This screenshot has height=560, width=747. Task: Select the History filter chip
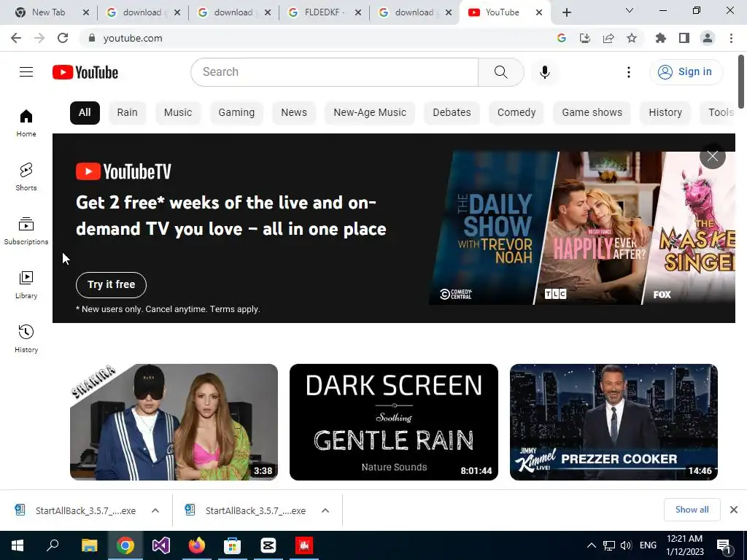tap(665, 113)
